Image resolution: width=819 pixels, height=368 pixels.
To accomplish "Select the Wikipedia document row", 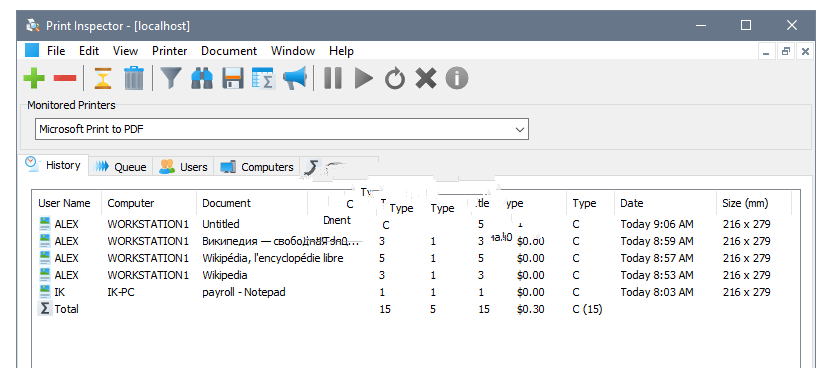I will (x=417, y=275).
